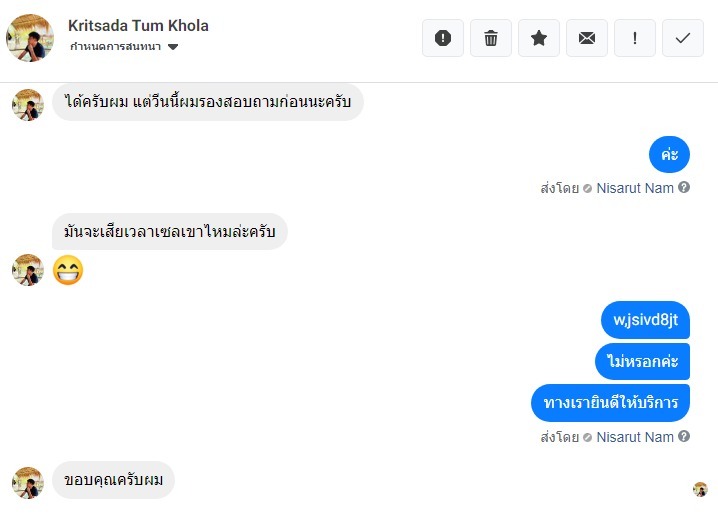The width and height of the screenshot is (718, 520).
Task: Delete conversation with the trash icon
Action: (491, 38)
